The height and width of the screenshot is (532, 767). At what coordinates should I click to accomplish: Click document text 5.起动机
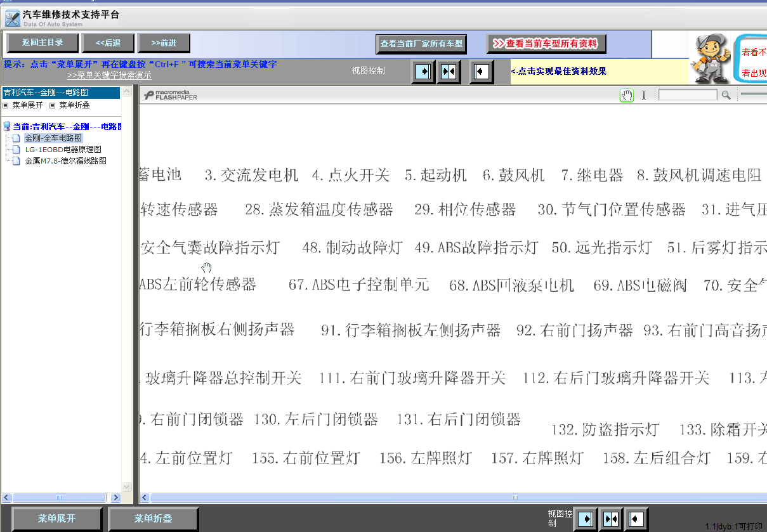click(x=436, y=175)
